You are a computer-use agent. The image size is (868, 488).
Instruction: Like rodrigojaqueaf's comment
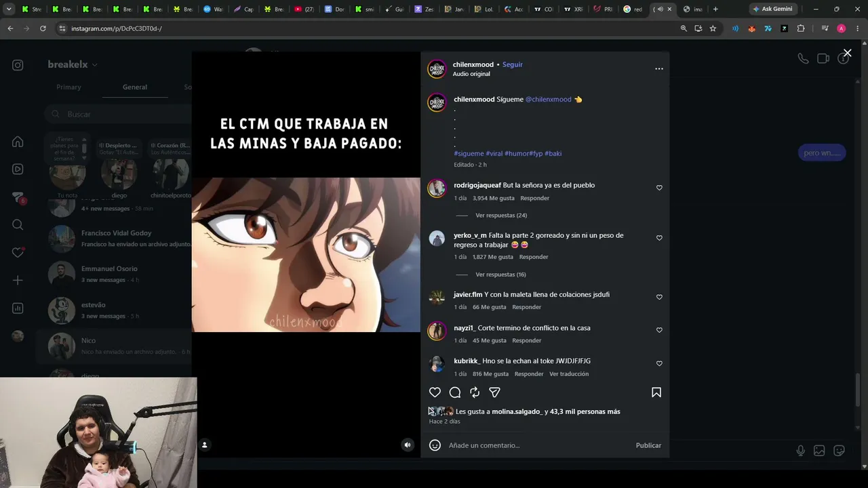659,188
